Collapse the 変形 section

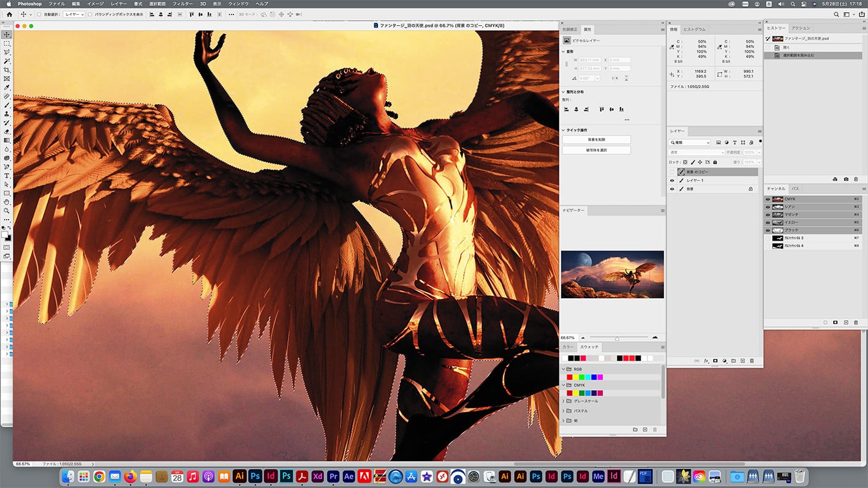564,52
